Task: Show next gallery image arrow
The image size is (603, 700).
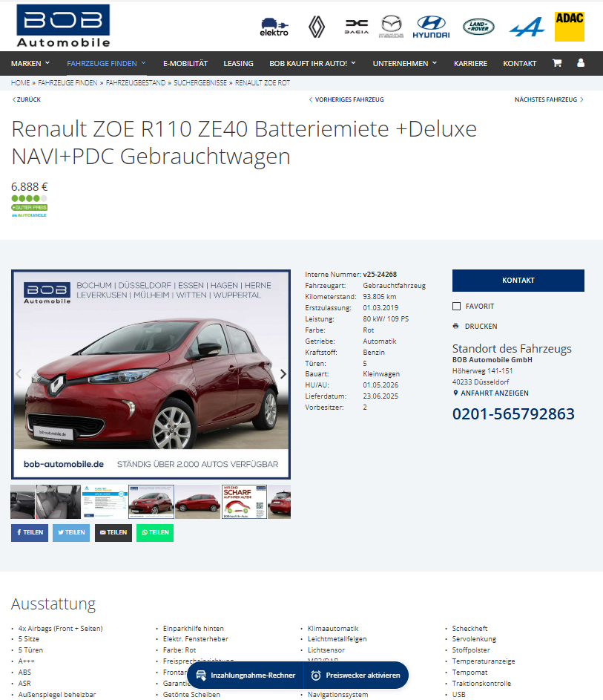Action: (x=283, y=373)
